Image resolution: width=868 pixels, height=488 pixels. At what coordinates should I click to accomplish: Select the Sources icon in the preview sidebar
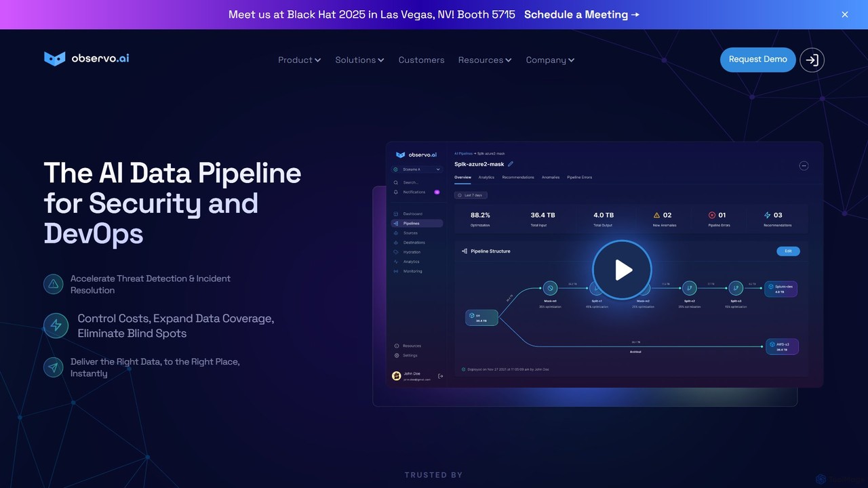point(396,232)
